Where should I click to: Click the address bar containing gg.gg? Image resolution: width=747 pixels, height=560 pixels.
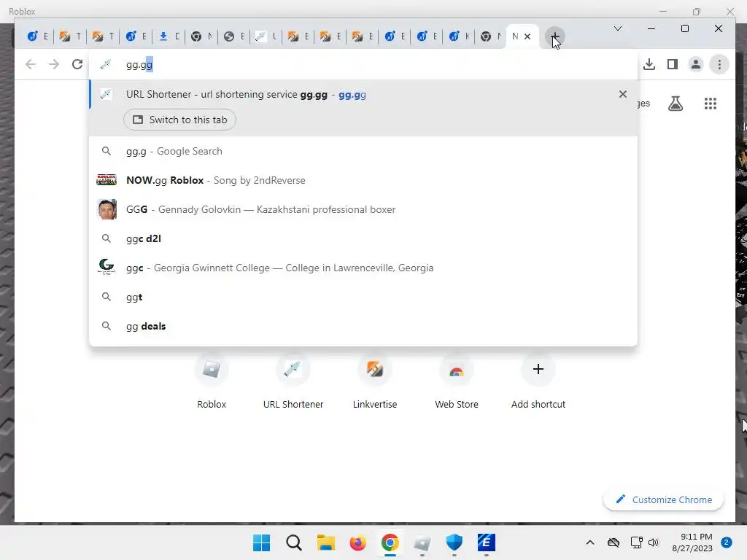[363, 64]
